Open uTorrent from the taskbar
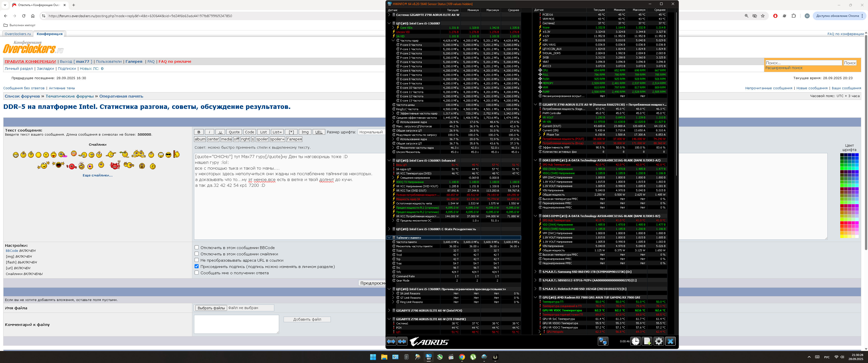Image resolution: width=868 pixels, height=363 pixels. (473, 357)
